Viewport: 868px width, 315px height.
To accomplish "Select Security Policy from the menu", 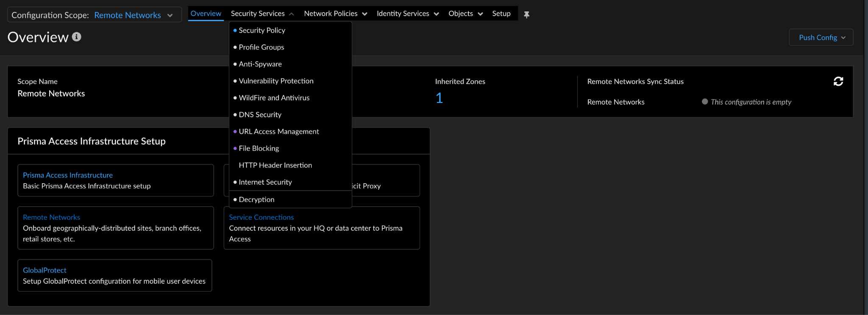I will click(290, 30).
